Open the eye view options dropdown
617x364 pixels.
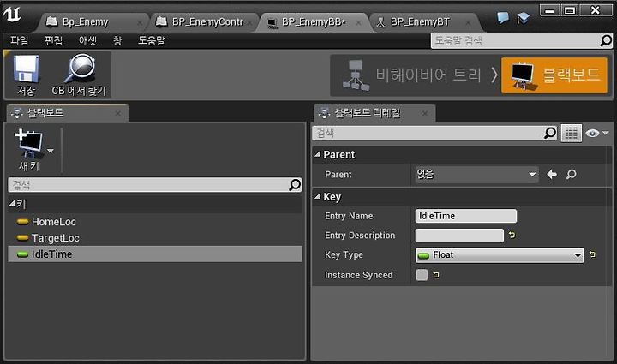pyautogui.click(x=597, y=134)
